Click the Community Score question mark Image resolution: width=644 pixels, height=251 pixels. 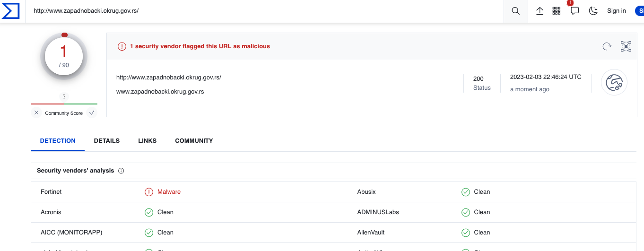(x=64, y=97)
